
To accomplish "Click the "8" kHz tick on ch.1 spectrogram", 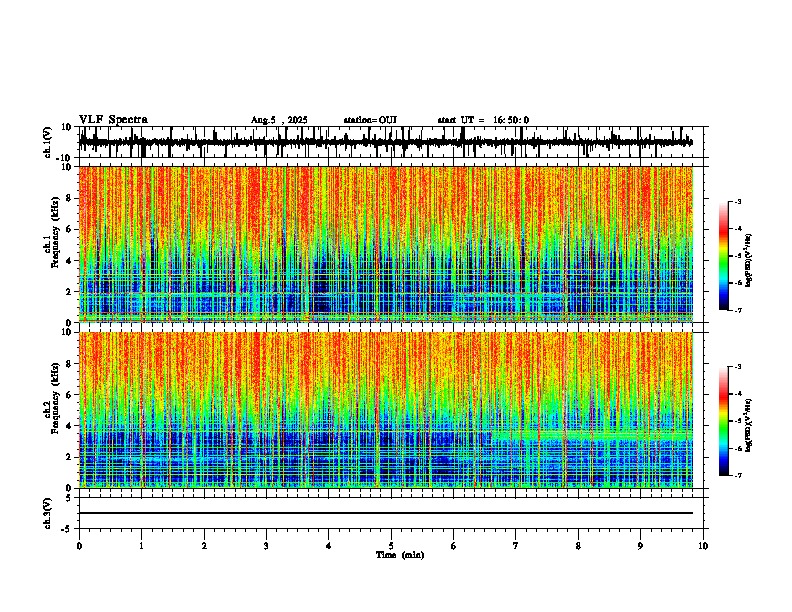I will 69,198.
